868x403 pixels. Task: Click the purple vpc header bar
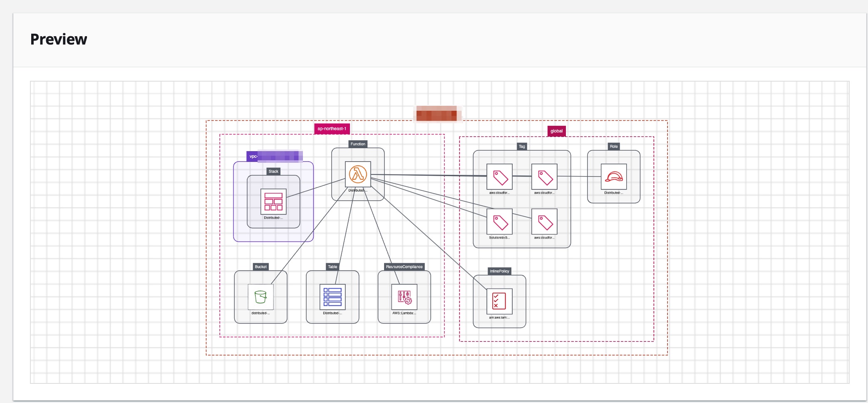[x=275, y=157]
